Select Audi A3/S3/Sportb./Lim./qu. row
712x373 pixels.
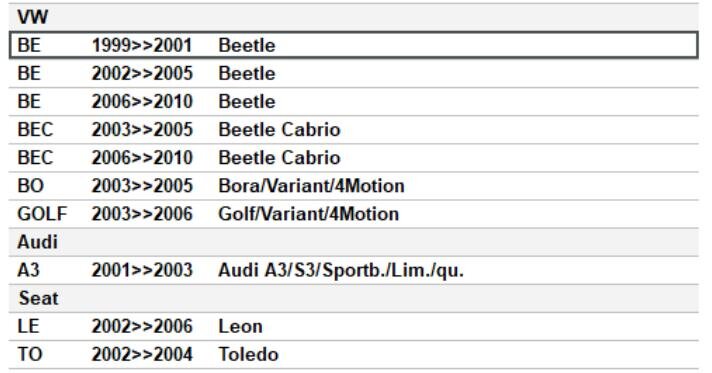pos(354,271)
